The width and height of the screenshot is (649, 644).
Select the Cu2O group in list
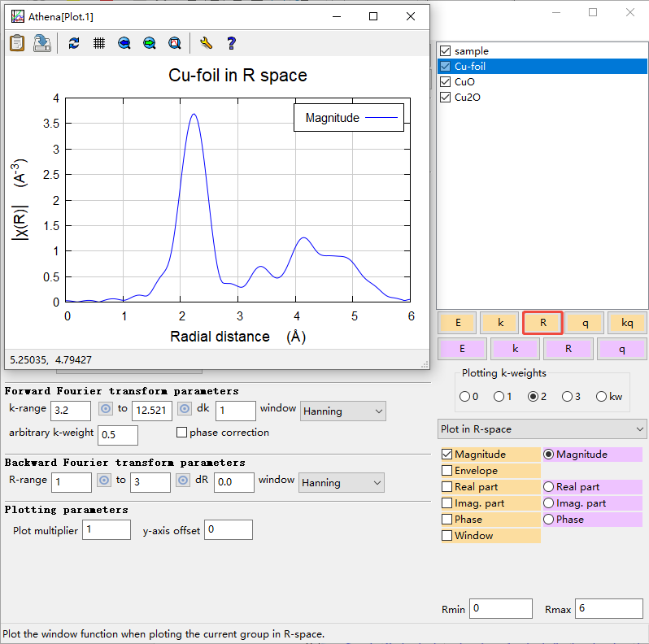click(467, 98)
